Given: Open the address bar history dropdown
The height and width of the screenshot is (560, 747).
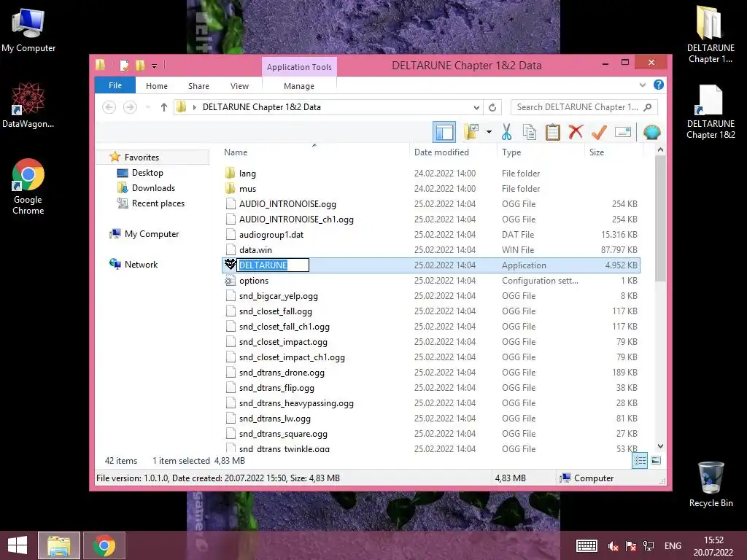Looking at the screenshot, I should (x=476, y=107).
